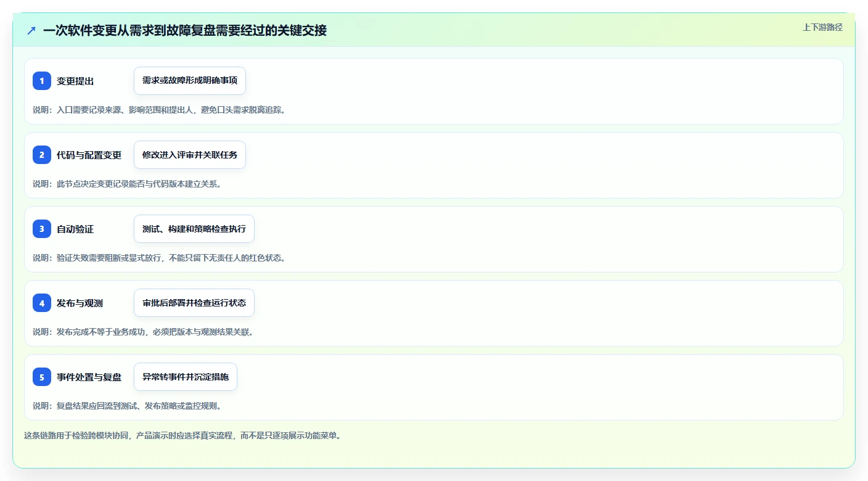Image resolution: width=868 pixels, height=481 pixels.
Task: Select step badge 5 for 事件处置与复盘
Action: [42, 377]
